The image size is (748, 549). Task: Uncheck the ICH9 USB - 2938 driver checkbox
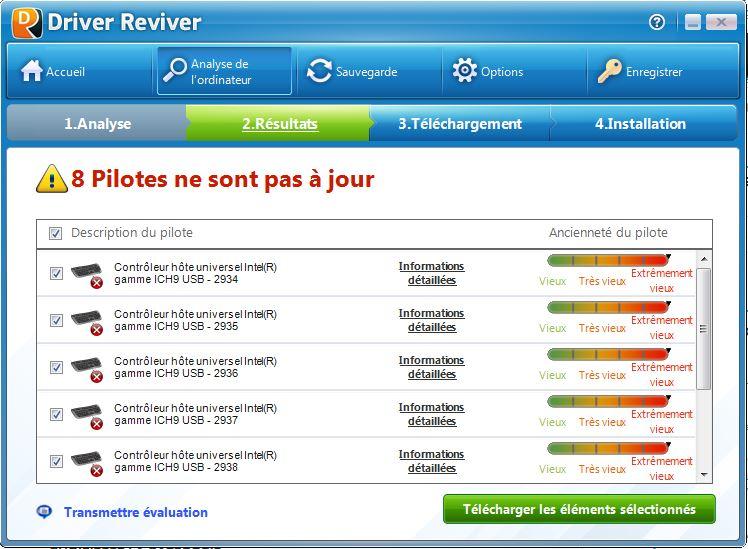tap(56, 461)
